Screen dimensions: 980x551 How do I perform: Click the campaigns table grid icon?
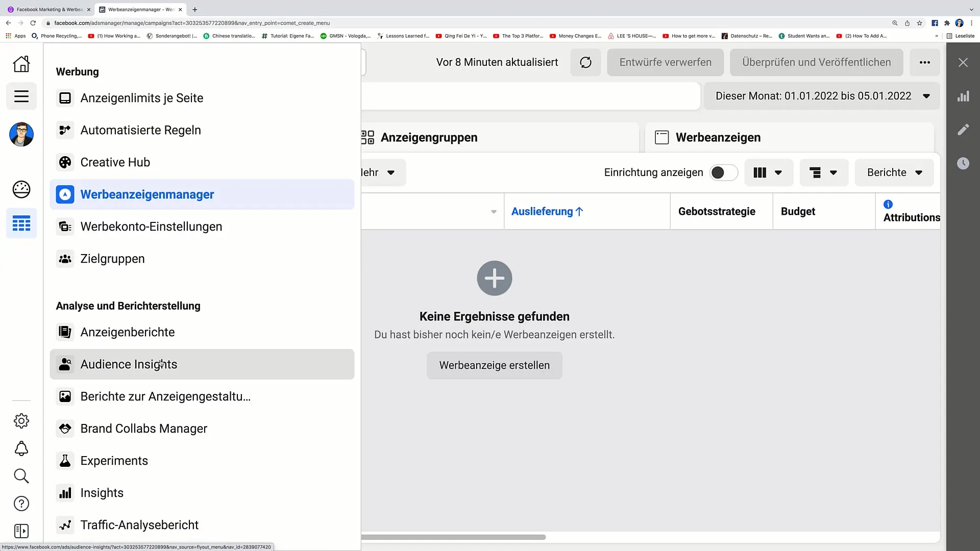tap(21, 223)
